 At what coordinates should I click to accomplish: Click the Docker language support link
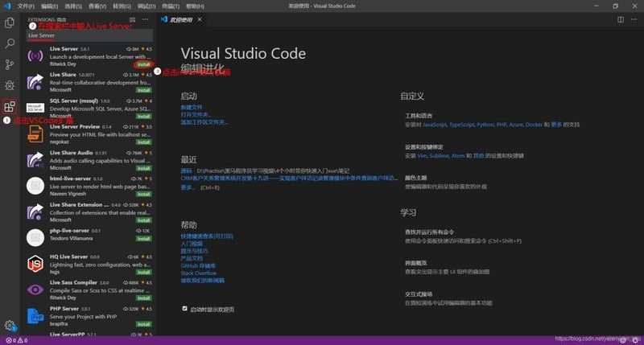point(534,125)
